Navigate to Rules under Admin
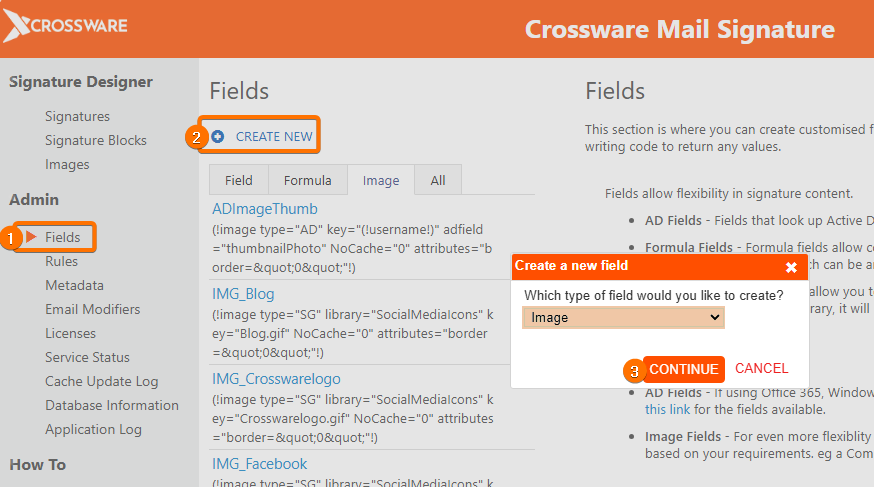874x487 pixels. click(61, 261)
